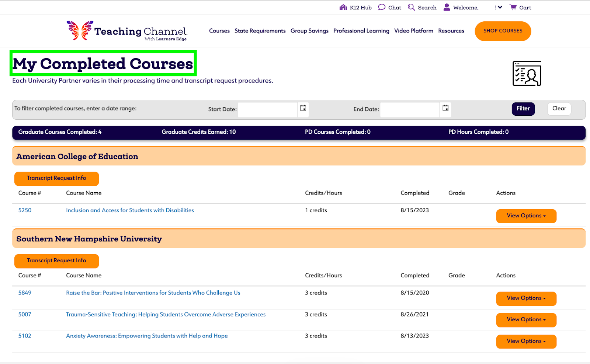Open the Video Platform menu item
590x364 pixels.
point(413,31)
